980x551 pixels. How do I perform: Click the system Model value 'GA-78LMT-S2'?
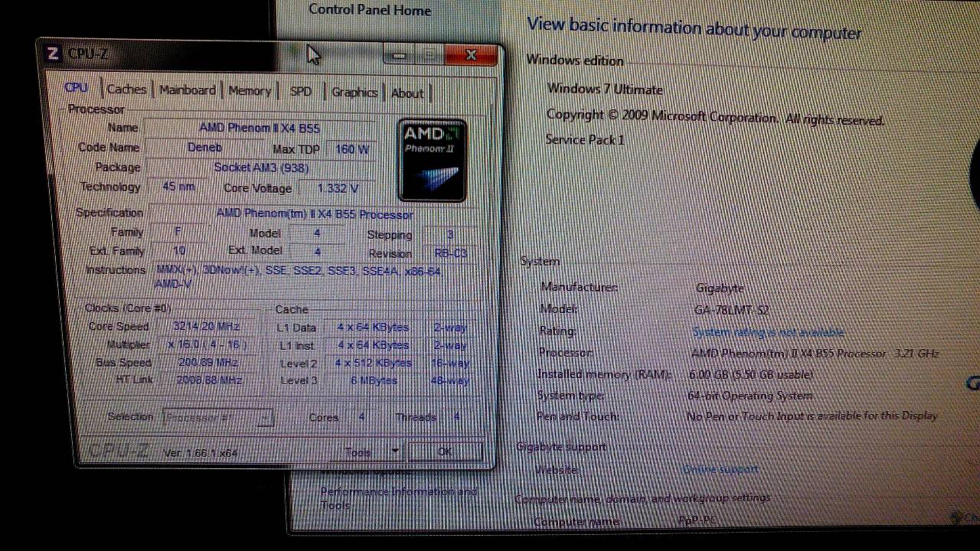(731, 310)
